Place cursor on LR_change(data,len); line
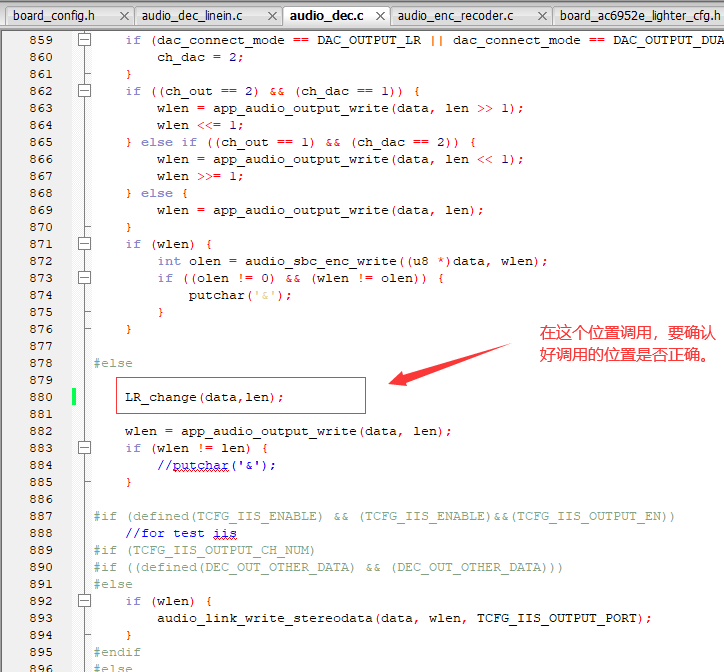This screenshot has width=724, height=672. tap(204, 397)
